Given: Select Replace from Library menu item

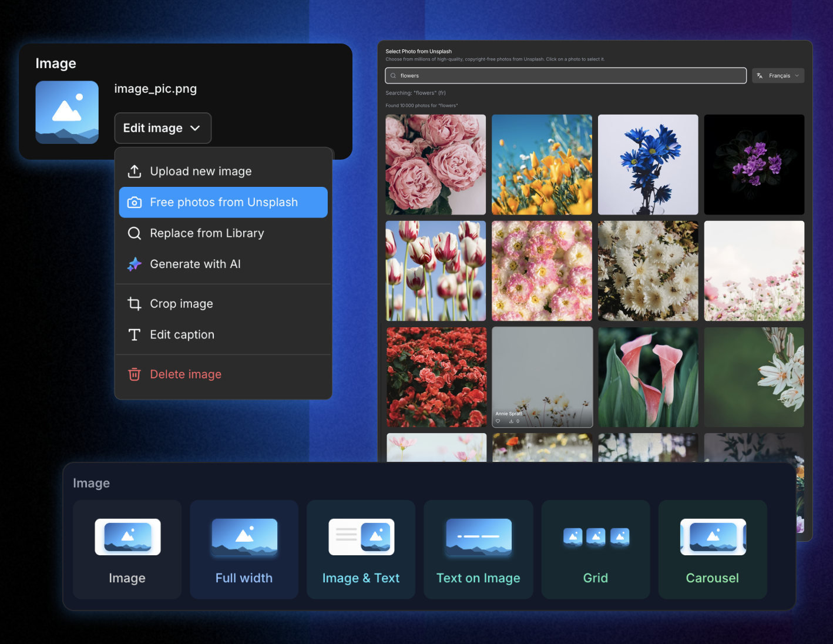Looking at the screenshot, I should click(207, 233).
